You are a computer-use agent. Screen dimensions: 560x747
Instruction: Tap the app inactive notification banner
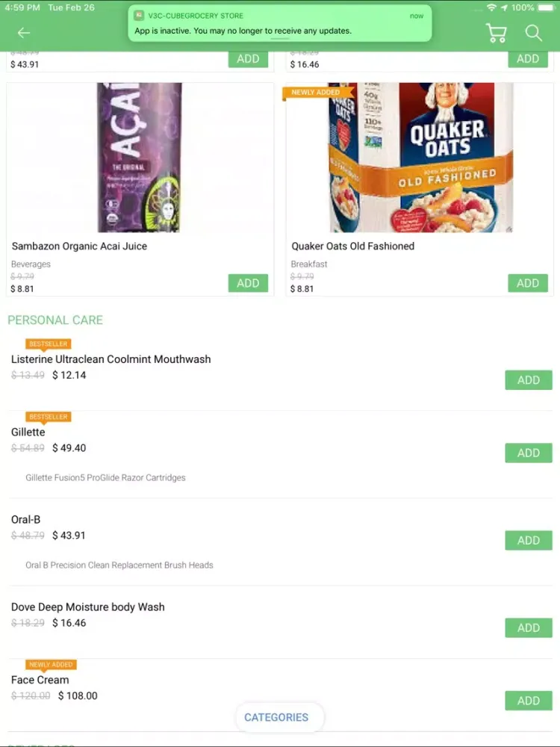(279, 24)
